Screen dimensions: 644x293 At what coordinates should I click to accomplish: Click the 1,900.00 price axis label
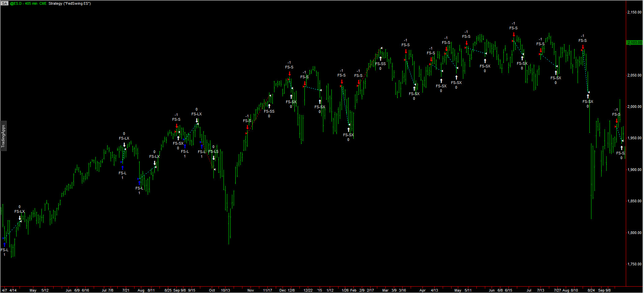634,170
